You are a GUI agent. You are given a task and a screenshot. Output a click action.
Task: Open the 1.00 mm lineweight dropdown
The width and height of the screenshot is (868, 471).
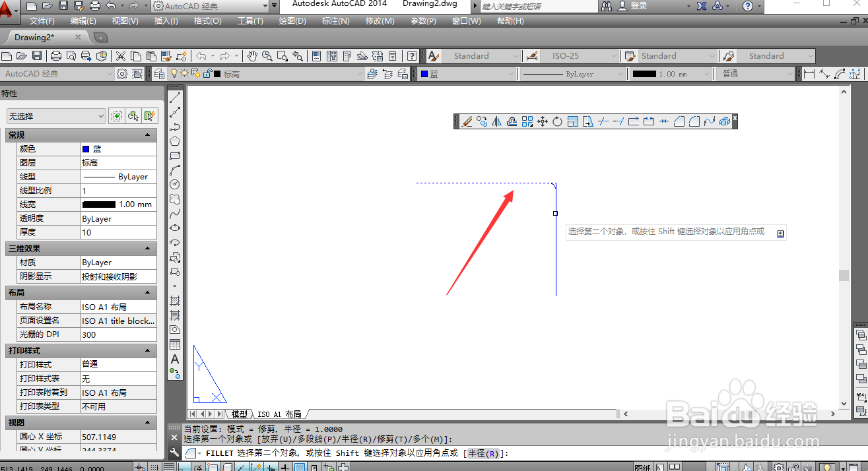670,74
